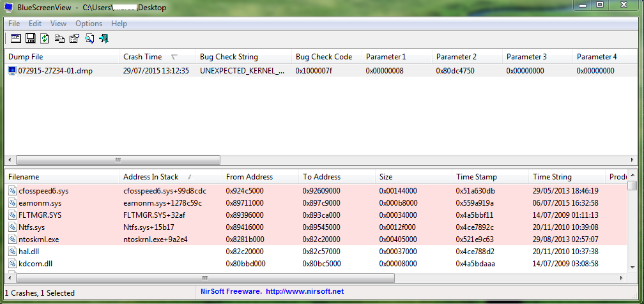Image resolution: width=644 pixels, height=304 pixels.
Task: Click the driver icon beside eamonm.sys
Action: click(x=12, y=203)
